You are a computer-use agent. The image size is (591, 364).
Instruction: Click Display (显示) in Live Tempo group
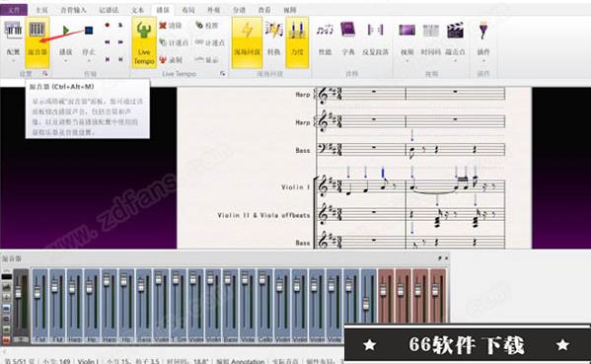[207, 59]
